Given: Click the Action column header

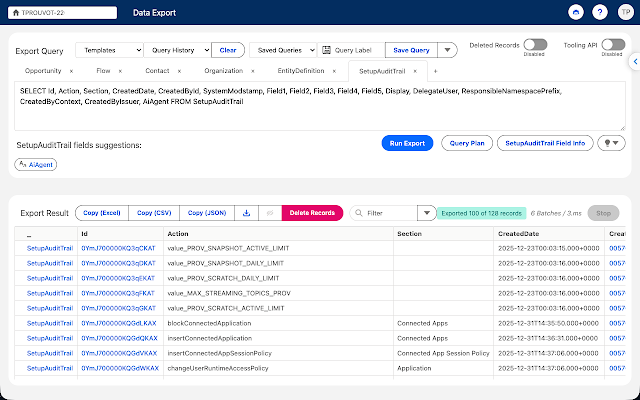Looking at the screenshot, I should (x=278, y=234).
